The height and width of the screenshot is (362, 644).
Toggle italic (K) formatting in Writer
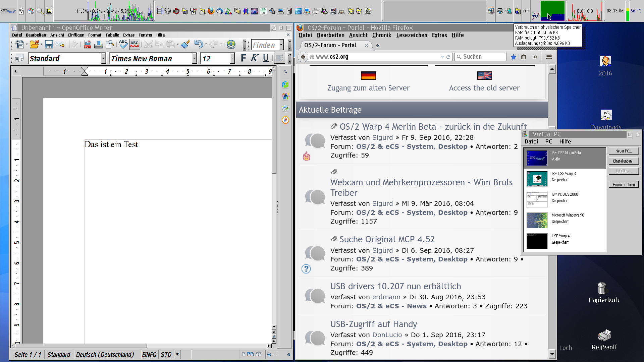point(255,58)
